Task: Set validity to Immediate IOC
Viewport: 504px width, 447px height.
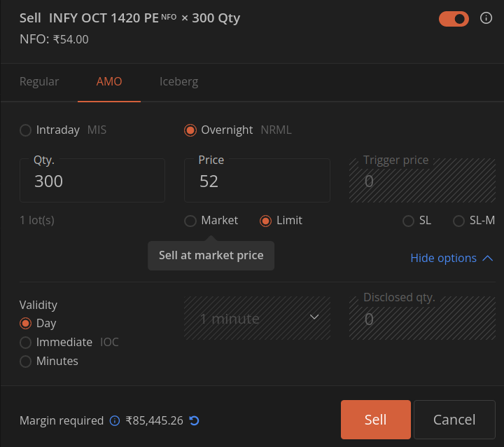Action: click(26, 342)
